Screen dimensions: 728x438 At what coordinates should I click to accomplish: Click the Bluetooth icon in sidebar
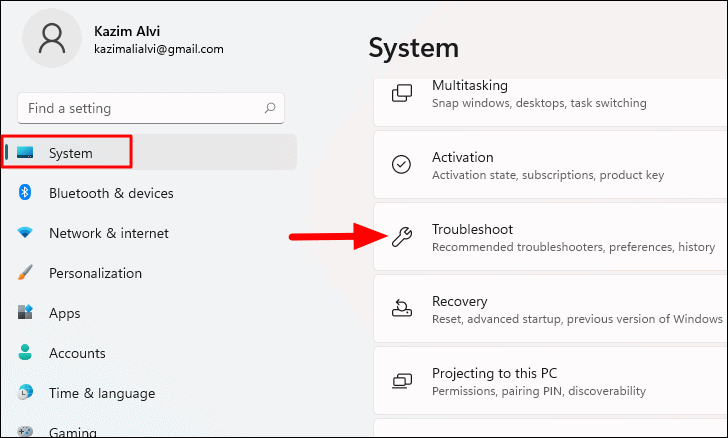[25, 192]
